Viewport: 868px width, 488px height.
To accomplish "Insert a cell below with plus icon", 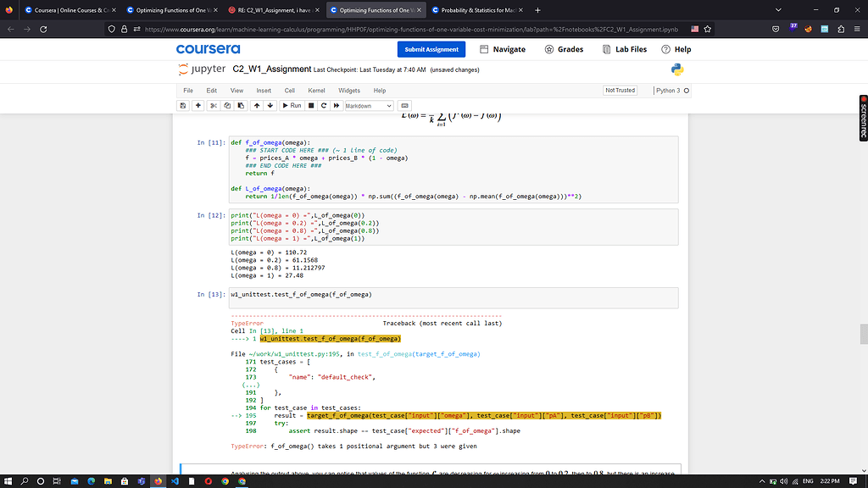I will click(x=198, y=106).
